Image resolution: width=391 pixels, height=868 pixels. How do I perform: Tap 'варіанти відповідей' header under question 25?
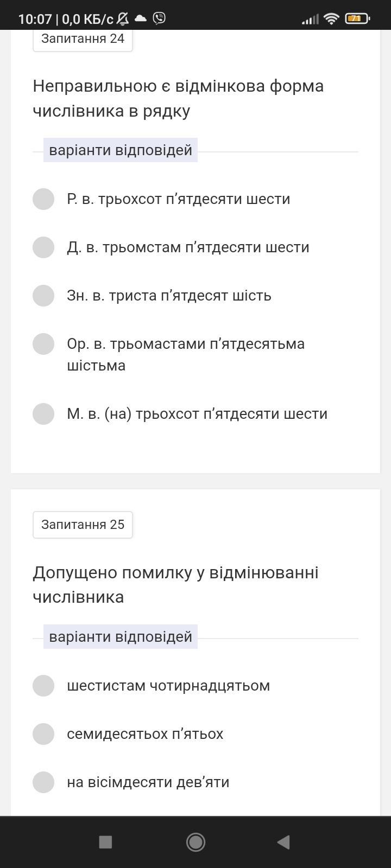pyautogui.click(x=121, y=636)
